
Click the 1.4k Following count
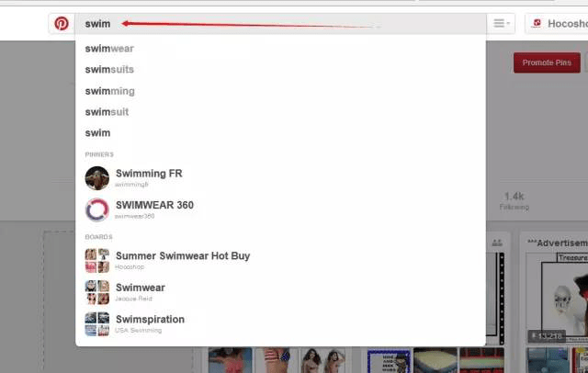point(514,200)
